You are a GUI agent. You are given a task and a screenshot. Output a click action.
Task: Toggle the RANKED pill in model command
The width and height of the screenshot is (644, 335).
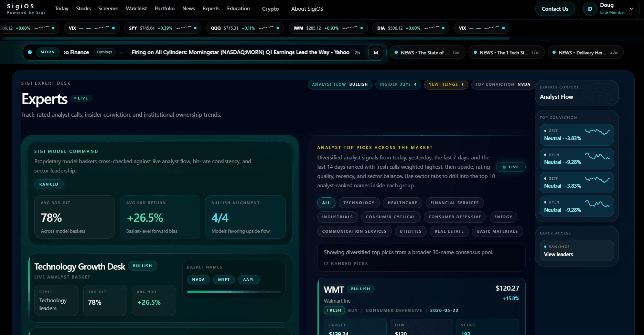click(x=49, y=184)
